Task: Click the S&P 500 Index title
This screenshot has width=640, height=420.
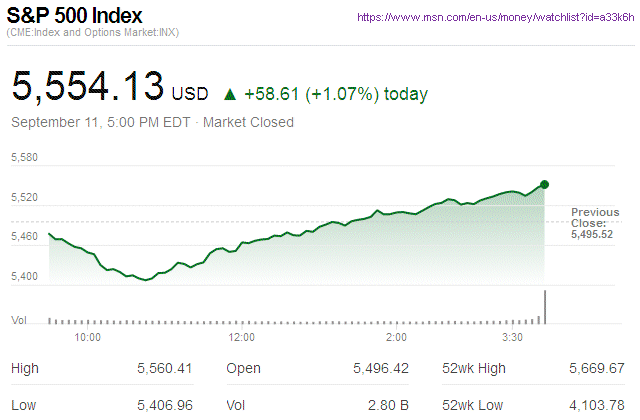Action: pyautogui.click(x=75, y=16)
